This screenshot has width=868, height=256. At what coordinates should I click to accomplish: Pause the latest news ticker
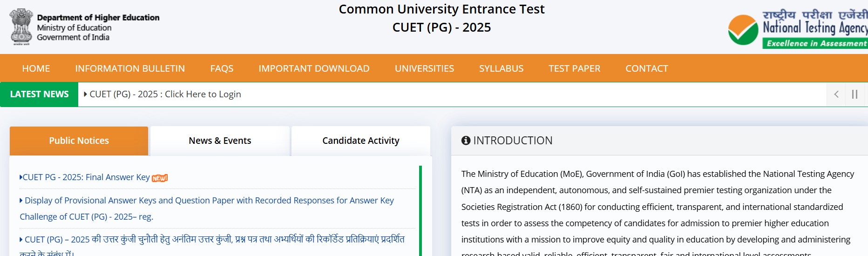click(854, 94)
